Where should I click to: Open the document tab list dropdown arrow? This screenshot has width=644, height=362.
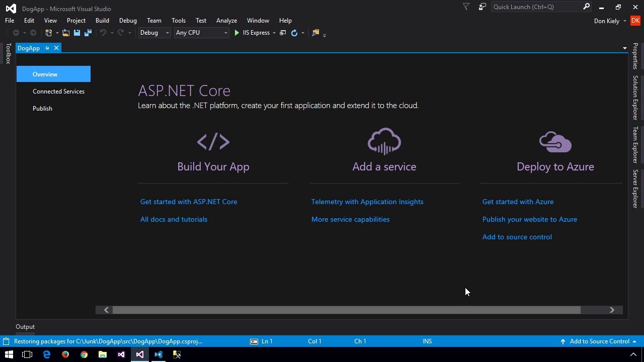(x=625, y=48)
